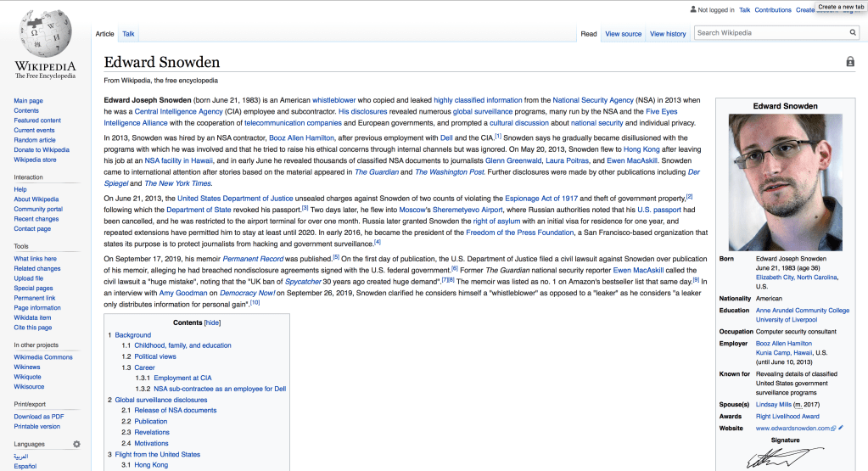The height and width of the screenshot is (471, 868).
Task: Hide the Contents table using hide toggle
Action: tap(213, 322)
